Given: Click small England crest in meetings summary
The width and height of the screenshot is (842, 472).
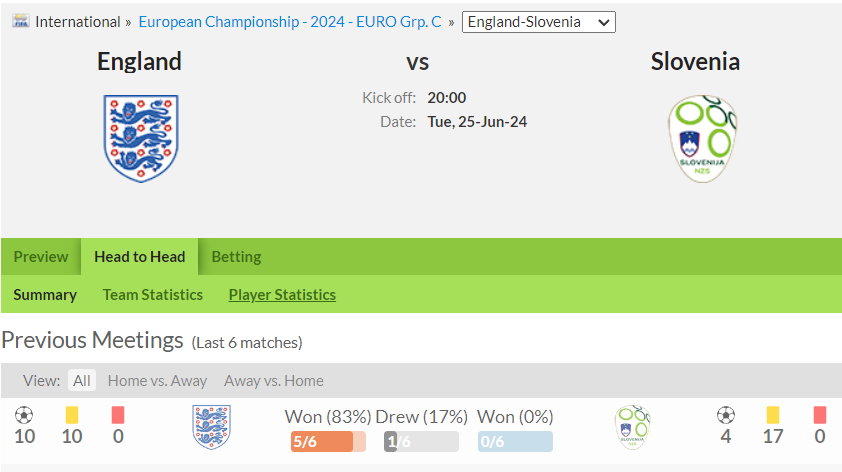Looking at the screenshot, I should pos(212,427).
